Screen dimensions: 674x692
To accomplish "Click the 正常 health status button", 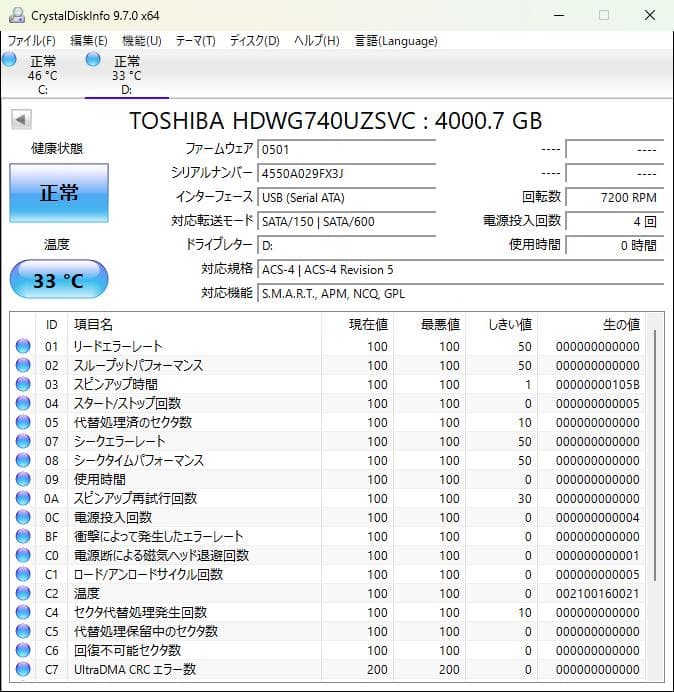I will tap(59, 193).
